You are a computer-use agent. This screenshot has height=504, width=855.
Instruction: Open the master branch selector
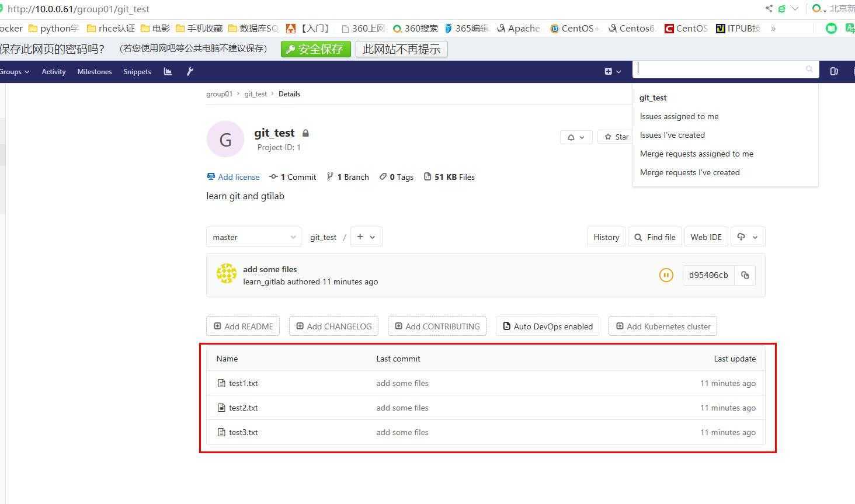253,237
